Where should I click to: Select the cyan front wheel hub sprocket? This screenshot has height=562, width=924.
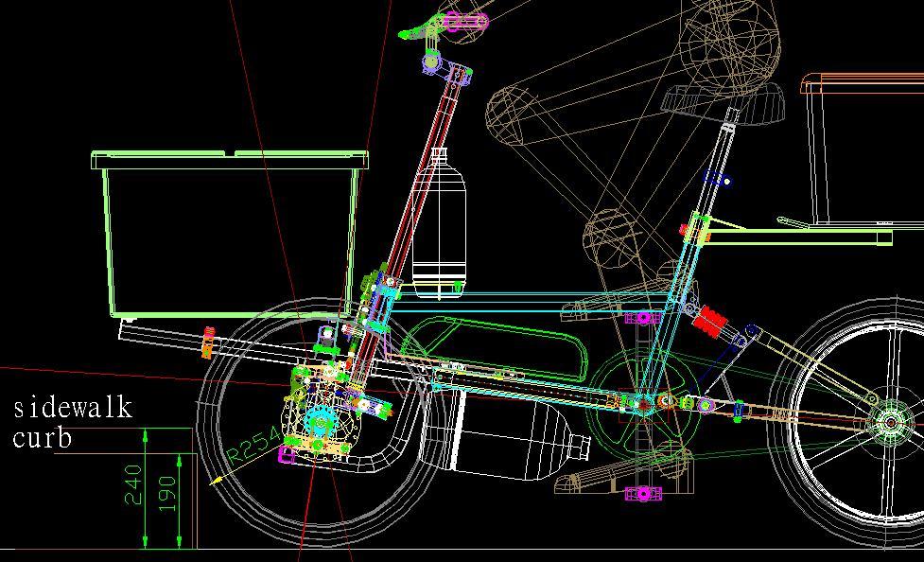pyautogui.click(x=320, y=422)
